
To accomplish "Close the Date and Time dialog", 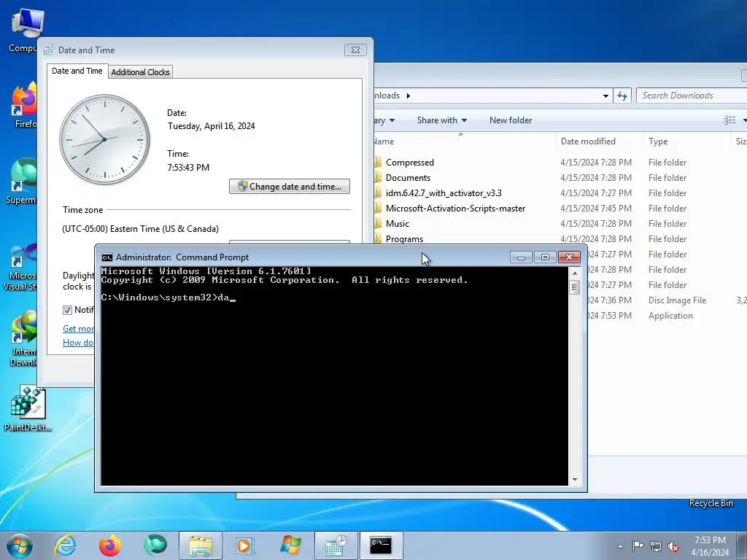I will tap(355, 50).
